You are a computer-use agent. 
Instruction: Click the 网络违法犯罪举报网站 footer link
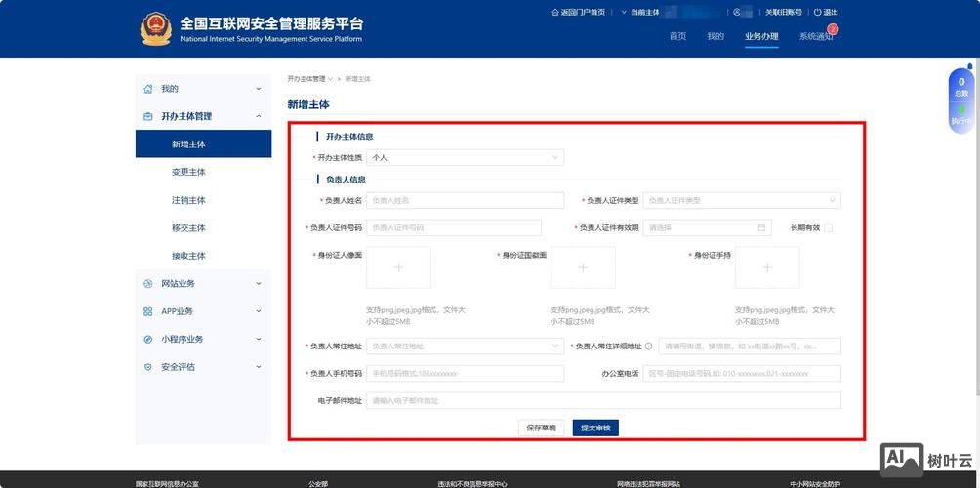click(x=648, y=484)
